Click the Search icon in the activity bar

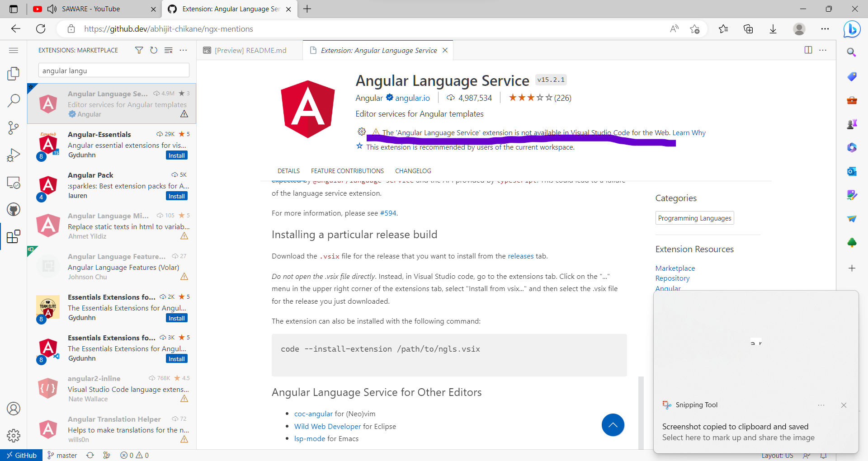pyautogui.click(x=13, y=100)
